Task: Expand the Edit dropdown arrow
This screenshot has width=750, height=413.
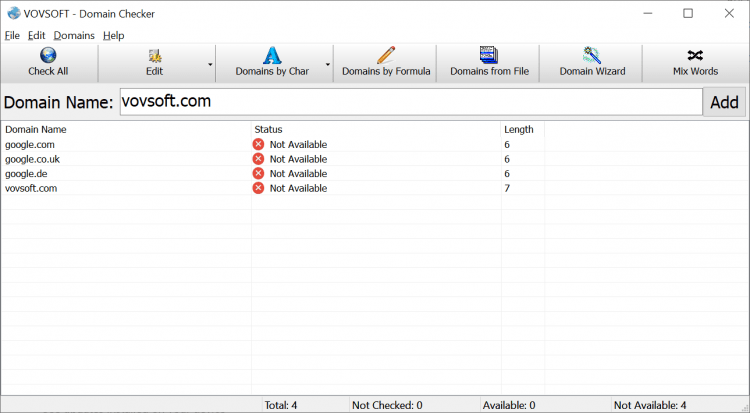Action: pyautogui.click(x=210, y=64)
